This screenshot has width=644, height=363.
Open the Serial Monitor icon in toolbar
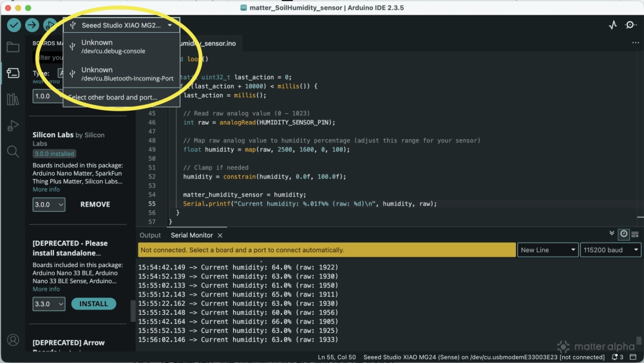point(630,25)
